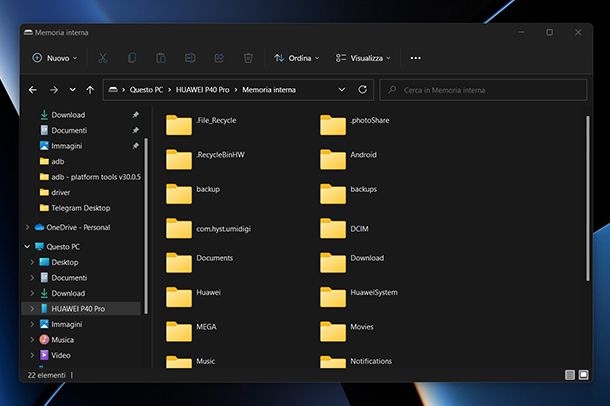610x406 pixels.
Task: Click the Copy icon in toolbar
Action: tap(132, 58)
